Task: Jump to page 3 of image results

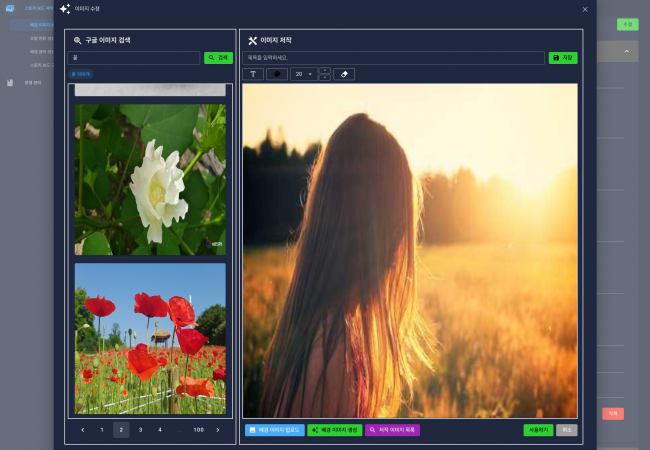Action: click(140, 430)
